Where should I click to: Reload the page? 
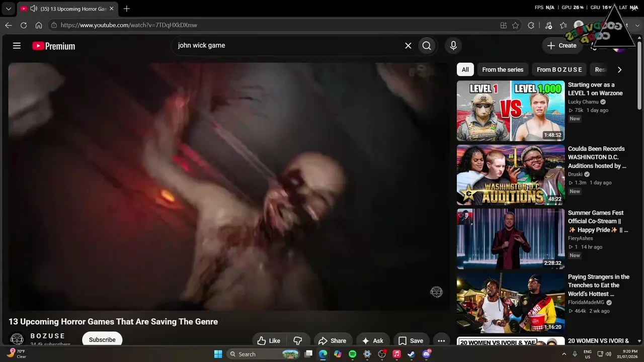coord(24,25)
